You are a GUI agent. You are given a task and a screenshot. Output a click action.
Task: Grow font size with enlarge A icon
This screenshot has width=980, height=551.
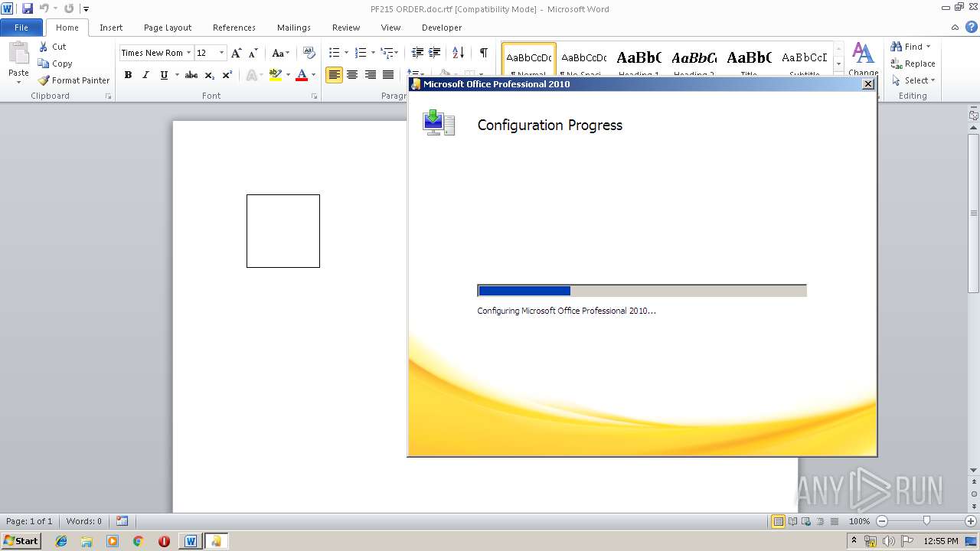click(x=237, y=53)
